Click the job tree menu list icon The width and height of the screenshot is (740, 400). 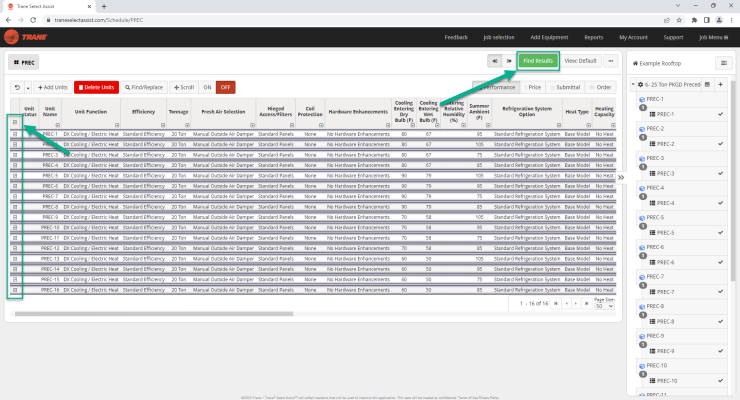point(723,63)
